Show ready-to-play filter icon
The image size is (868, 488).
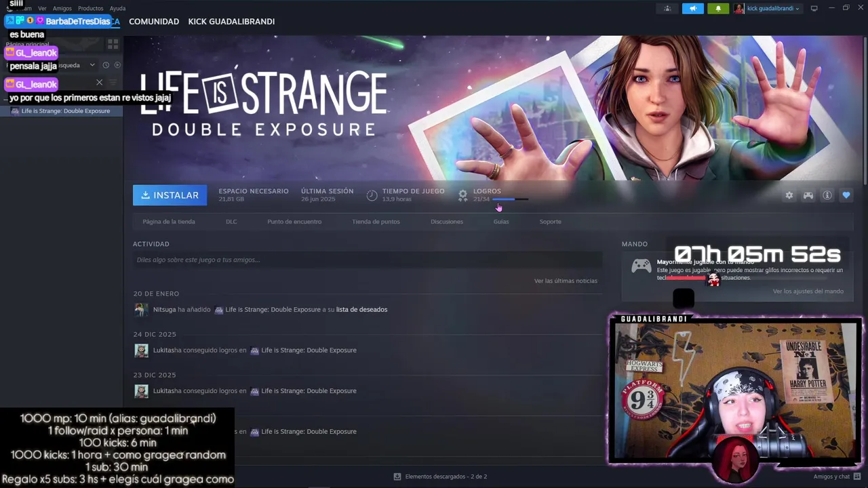click(117, 65)
